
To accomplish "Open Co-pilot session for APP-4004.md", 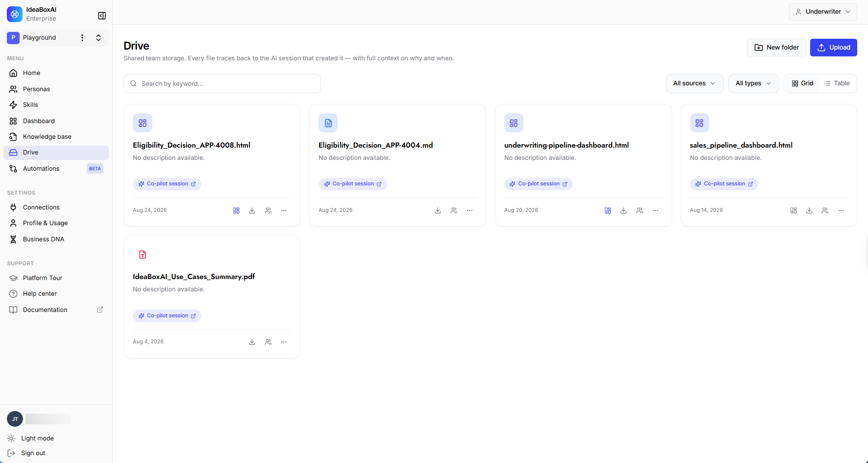I will coord(353,184).
